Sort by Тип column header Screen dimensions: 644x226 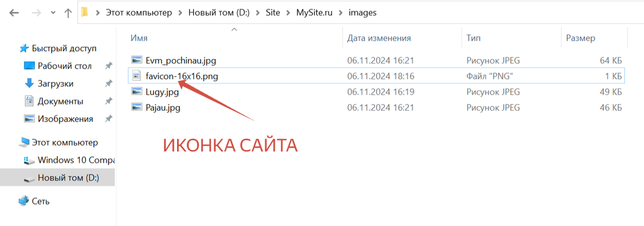click(473, 39)
